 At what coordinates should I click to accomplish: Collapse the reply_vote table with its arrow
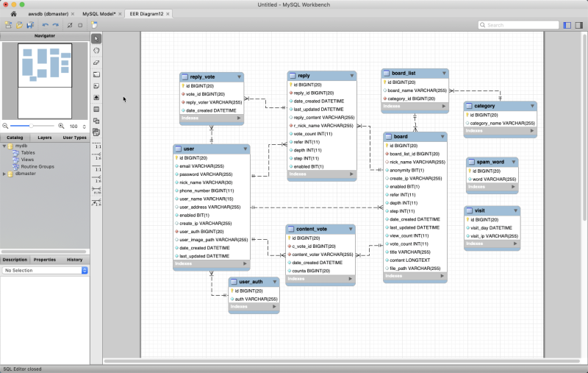(x=239, y=77)
